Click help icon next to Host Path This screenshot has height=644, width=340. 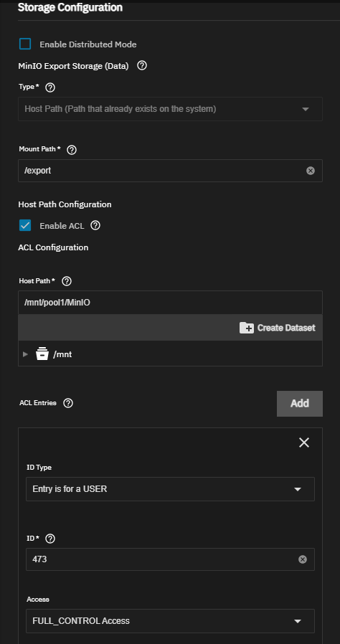coord(66,281)
